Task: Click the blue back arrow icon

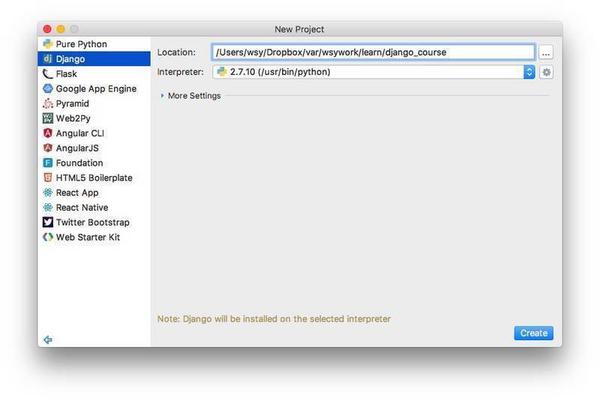Action: coord(48,340)
